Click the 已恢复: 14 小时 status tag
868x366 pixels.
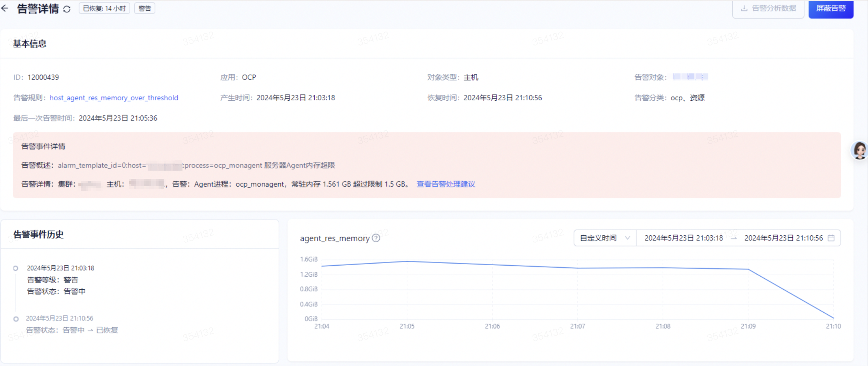coord(105,8)
